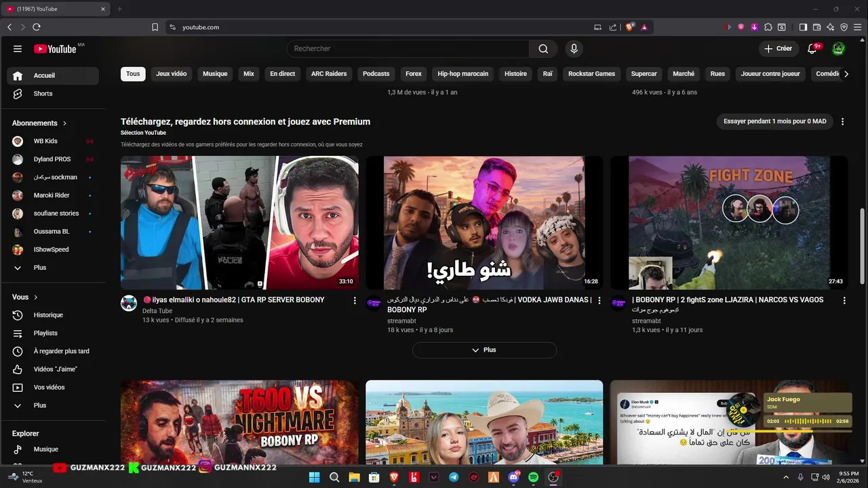Open more options for VODKA JAWB DANAS video
This screenshot has height=488, width=868.
(x=599, y=300)
